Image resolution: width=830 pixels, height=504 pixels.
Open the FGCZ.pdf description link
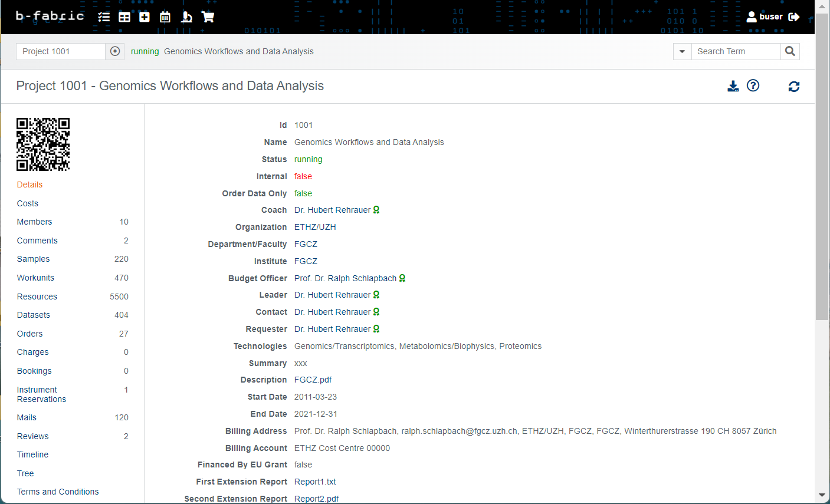(313, 380)
